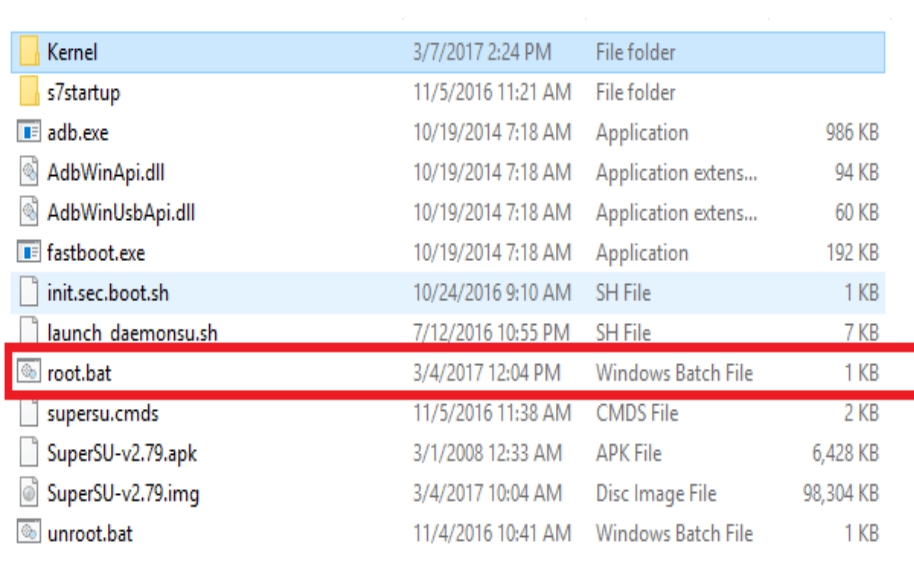Click the AdbWinApi.dll file icon

pos(29,173)
